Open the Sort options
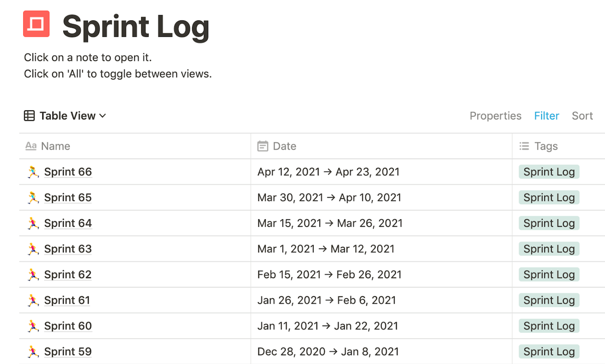 582,116
